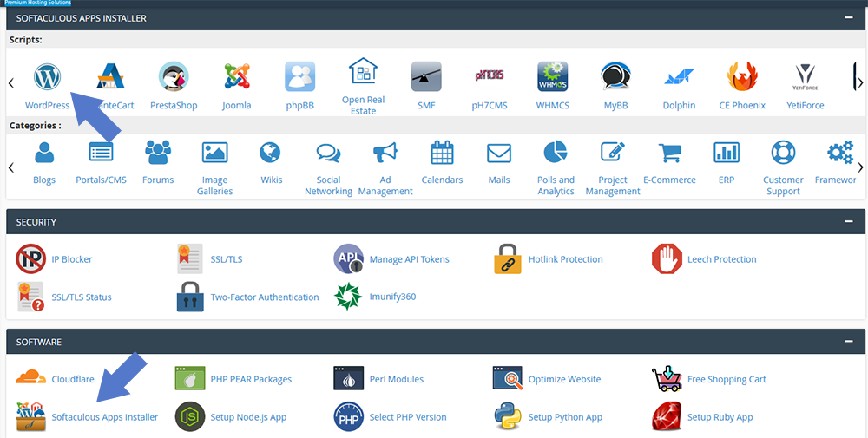Open Manage API Tokens
Viewport: 868px width, 438px height.
pyautogui.click(x=409, y=258)
